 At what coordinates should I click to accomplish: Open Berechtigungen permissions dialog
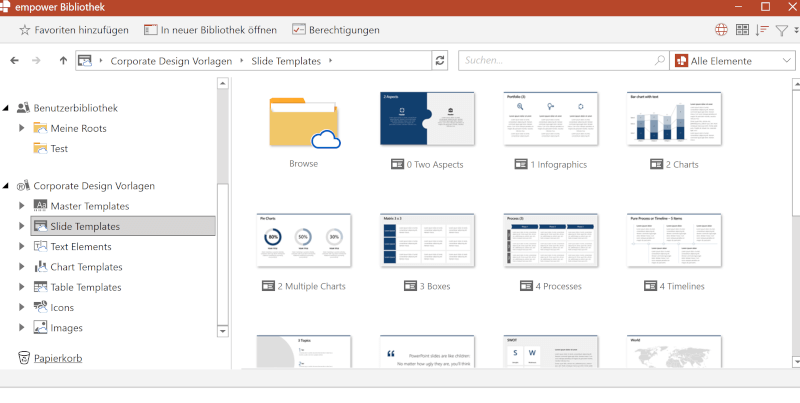(x=336, y=30)
